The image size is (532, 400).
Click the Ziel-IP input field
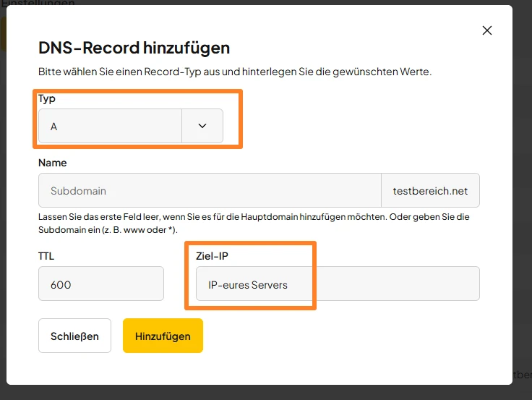[338, 284]
